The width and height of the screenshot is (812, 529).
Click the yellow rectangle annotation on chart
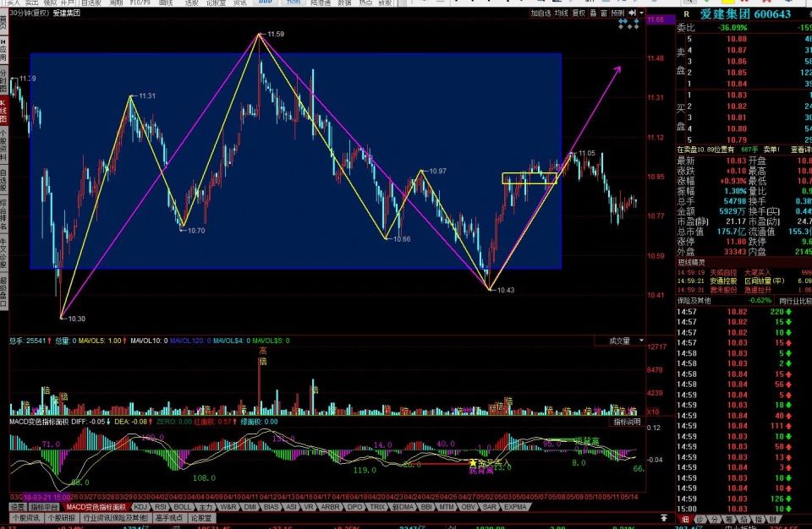[529, 178]
